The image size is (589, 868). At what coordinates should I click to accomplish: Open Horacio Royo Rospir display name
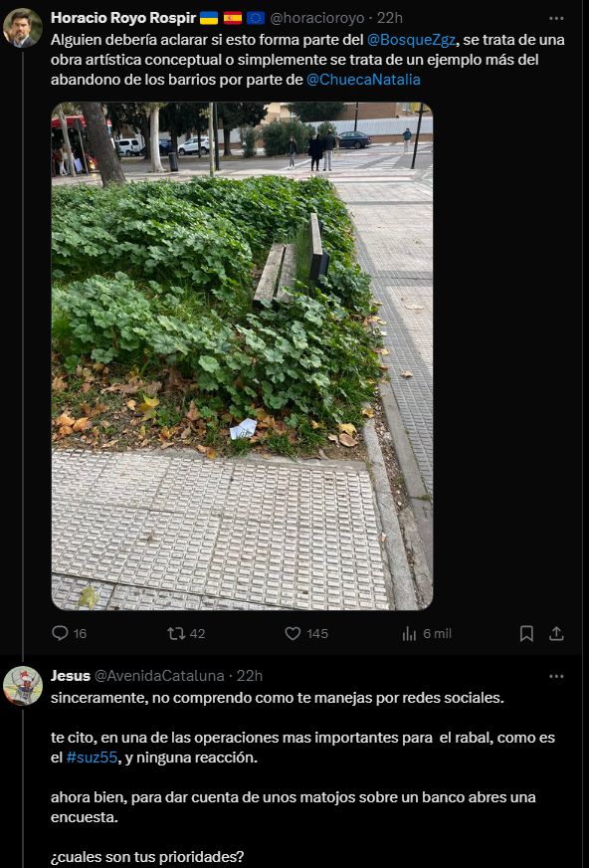(x=123, y=18)
